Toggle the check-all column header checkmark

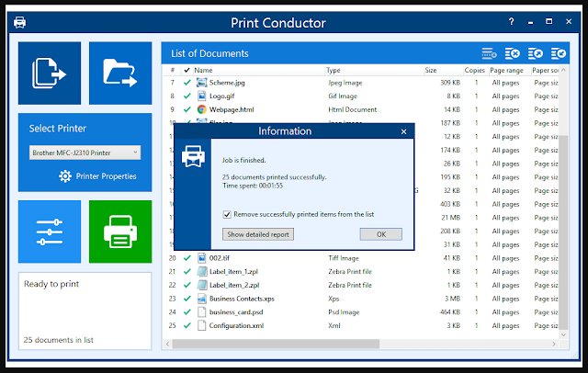(187, 70)
